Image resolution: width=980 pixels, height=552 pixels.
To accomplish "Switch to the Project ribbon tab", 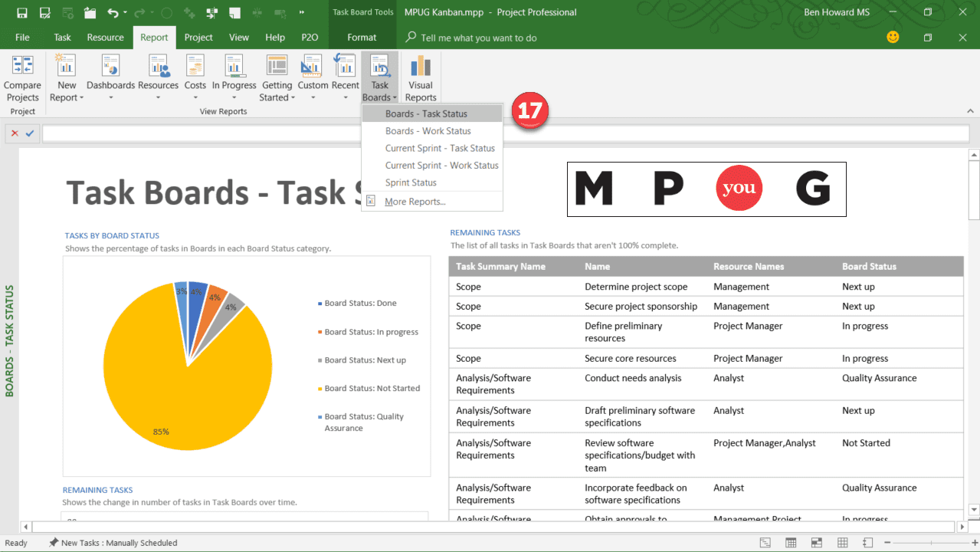I will point(198,37).
